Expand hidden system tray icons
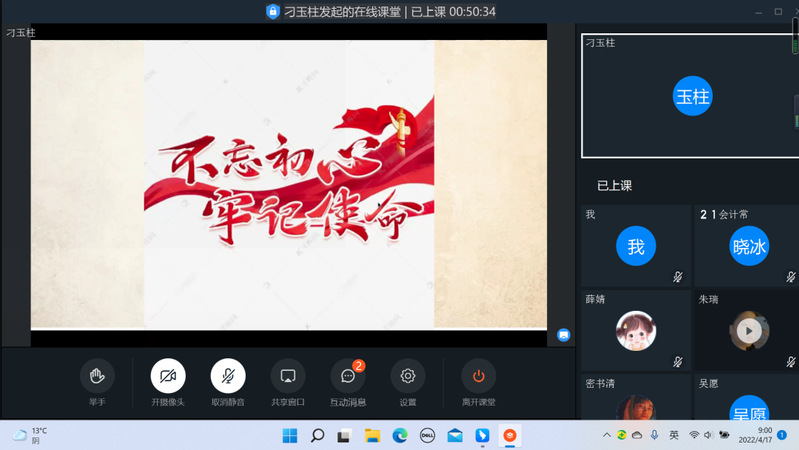The width and height of the screenshot is (799, 450). (607, 435)
